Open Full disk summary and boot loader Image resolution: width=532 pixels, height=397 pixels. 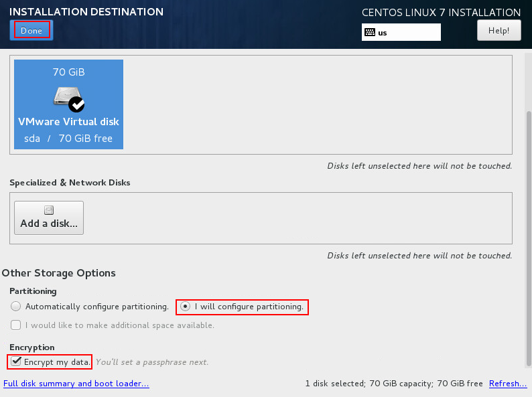(x=76, y=384)
